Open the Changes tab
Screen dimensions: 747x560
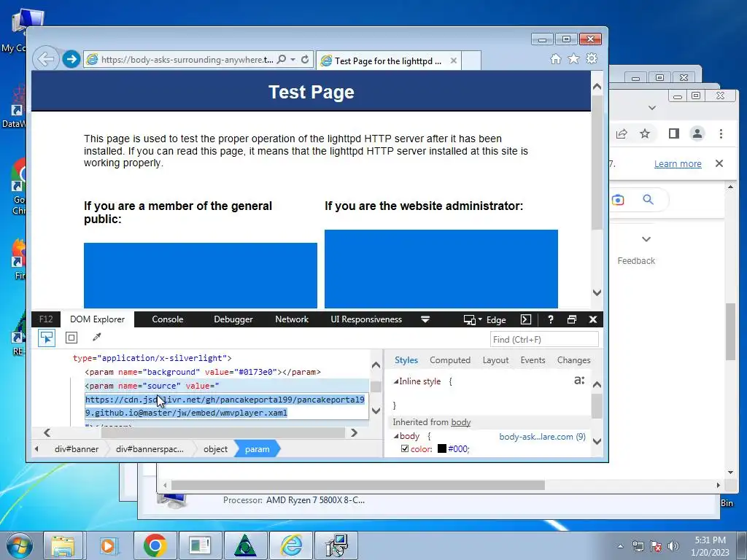(x=573, y=360)
